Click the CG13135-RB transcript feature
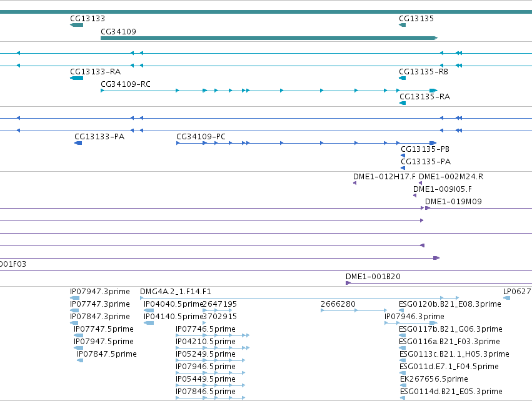The width and height of the screenshot is (532, 401). [403, 78]
